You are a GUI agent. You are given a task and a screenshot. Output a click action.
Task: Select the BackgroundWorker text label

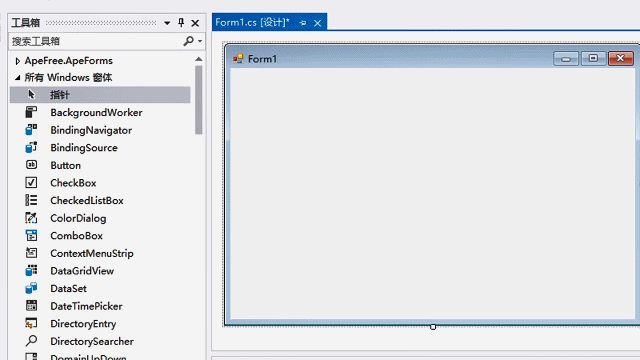96,113
